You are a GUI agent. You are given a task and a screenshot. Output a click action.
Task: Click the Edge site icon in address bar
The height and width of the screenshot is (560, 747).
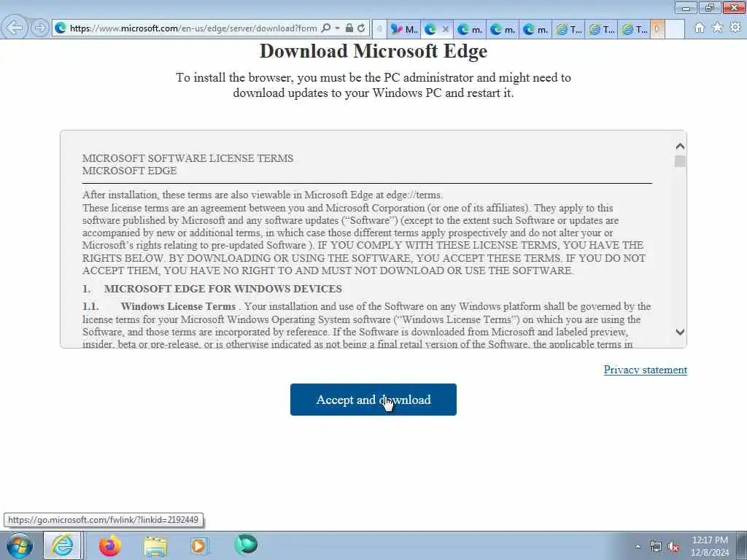coord(61,28)
